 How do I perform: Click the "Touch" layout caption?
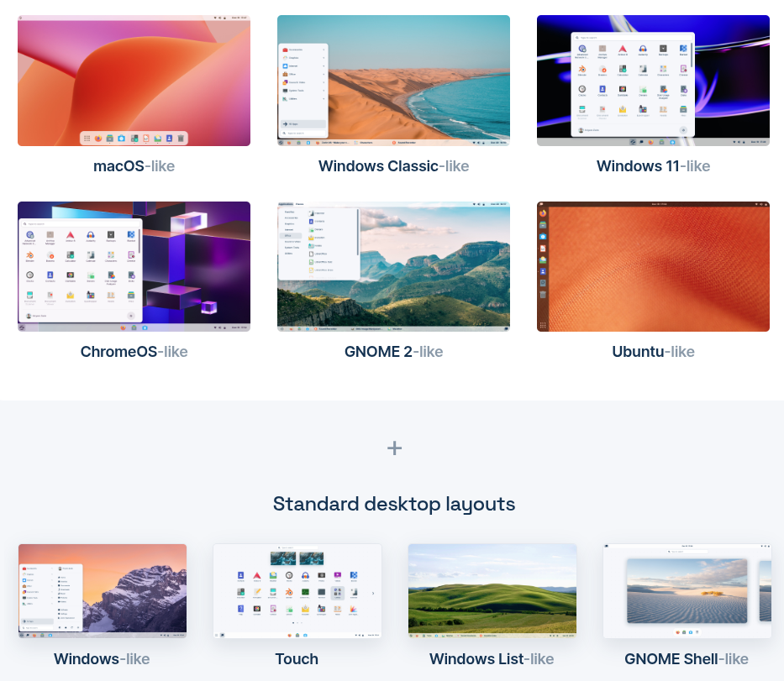pyautogui.click(x=297, y=659)
